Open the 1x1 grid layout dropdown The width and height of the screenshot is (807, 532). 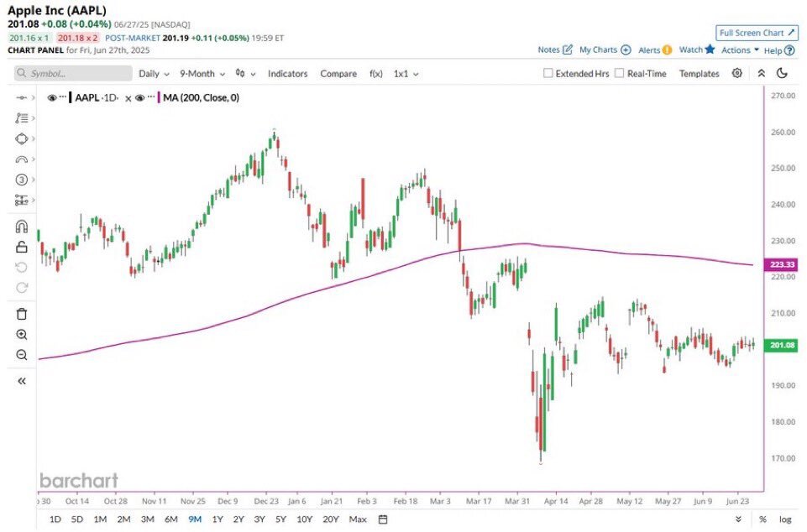pos(406,74)
